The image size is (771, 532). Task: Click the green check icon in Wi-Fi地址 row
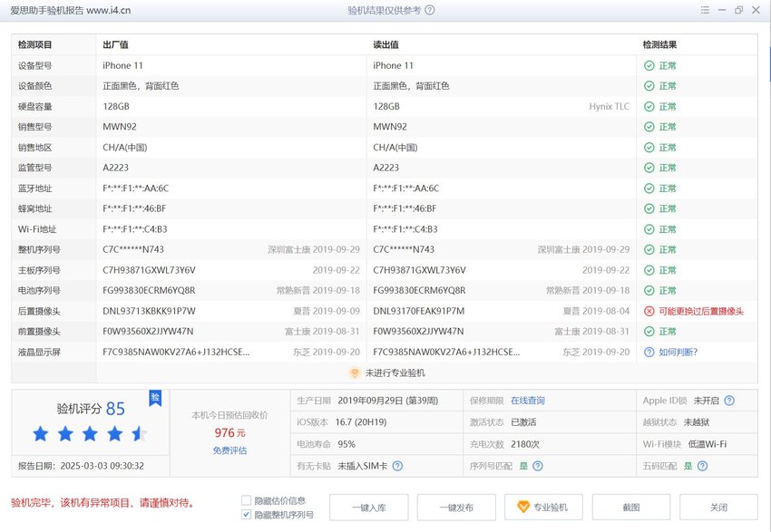[x=649, y=229]
